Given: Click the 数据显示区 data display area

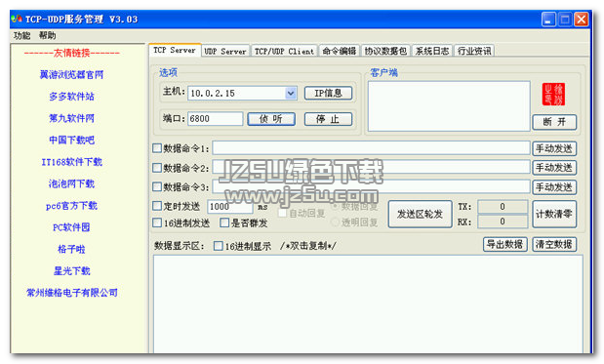Looking at the screenshot, I should pyautogui.click(x=368, y=304).
